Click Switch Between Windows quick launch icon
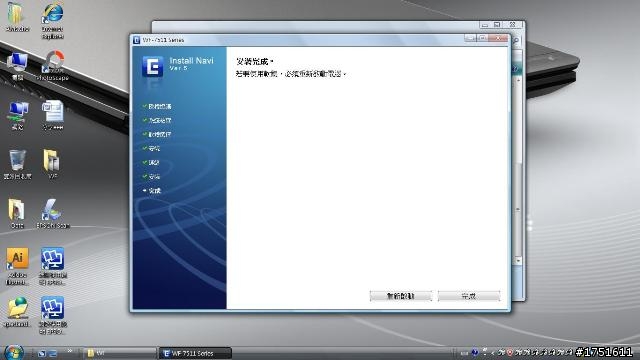 tap(53, 353)
